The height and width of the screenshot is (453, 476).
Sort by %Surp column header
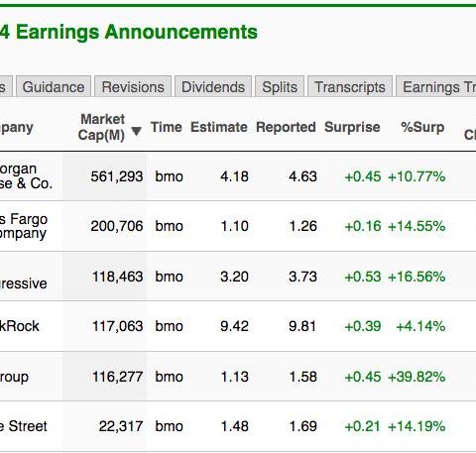pos(422,127)
